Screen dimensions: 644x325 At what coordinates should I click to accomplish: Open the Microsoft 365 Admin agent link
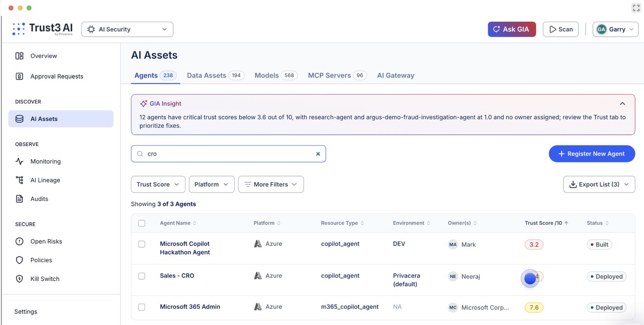point(190,307)
